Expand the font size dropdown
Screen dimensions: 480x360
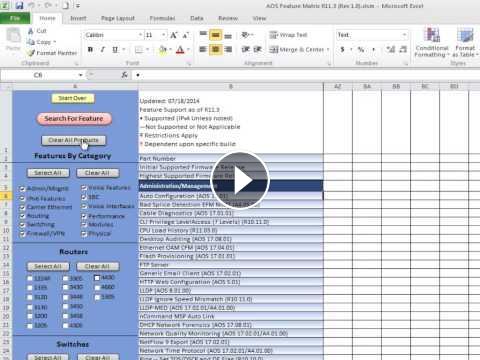point(164,35)
